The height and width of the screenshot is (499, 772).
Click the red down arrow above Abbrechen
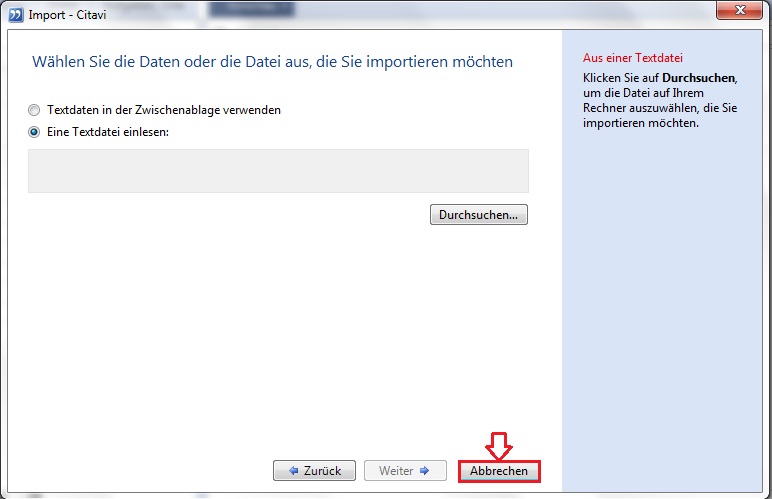[x=498, y=445]
